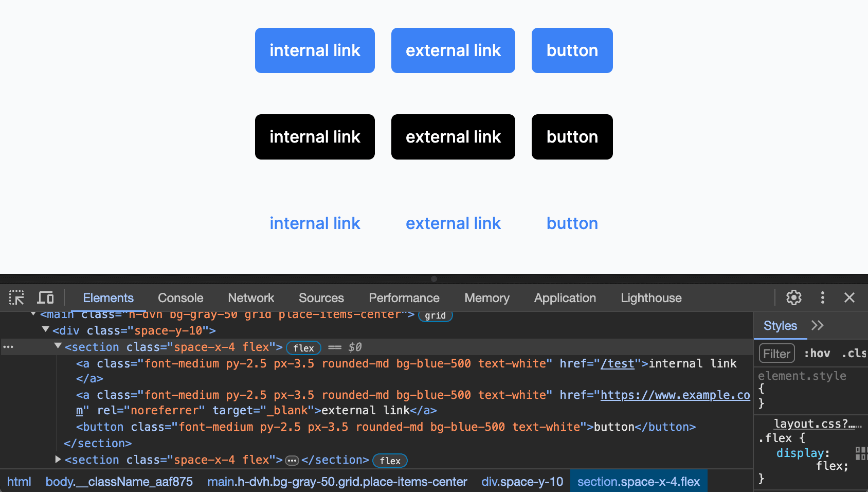This screenshot has width=868, height=492.
Task: Activate the inspect element picker icon
Action: tap(16, 298)
